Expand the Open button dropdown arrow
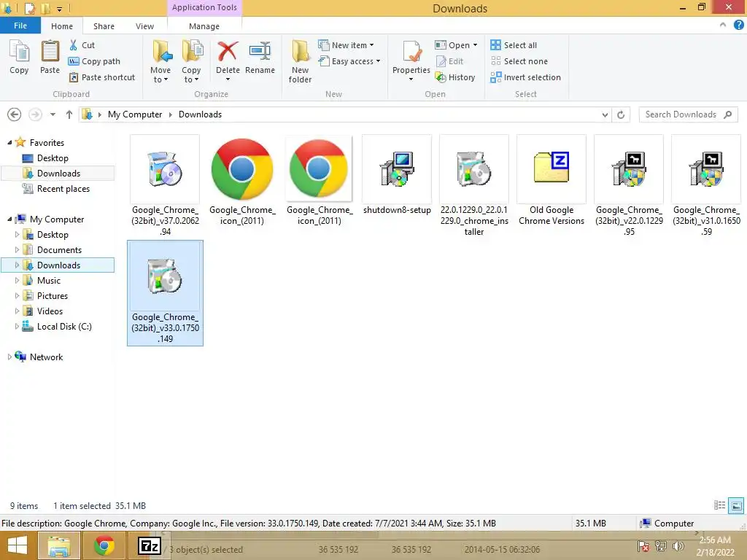The width and height of the screenshot is (747, 560). pos(475,45)
